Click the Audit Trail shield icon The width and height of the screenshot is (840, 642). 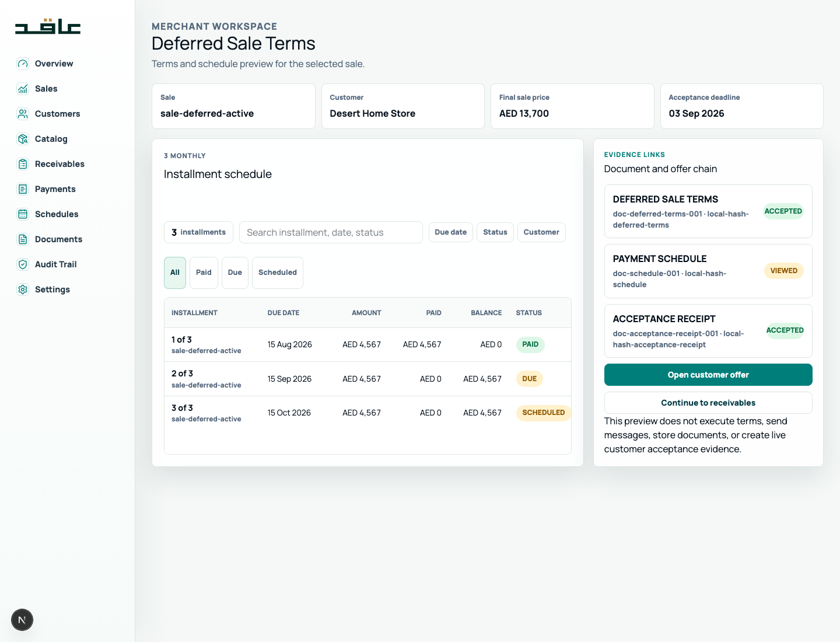[x=23, y=264]
